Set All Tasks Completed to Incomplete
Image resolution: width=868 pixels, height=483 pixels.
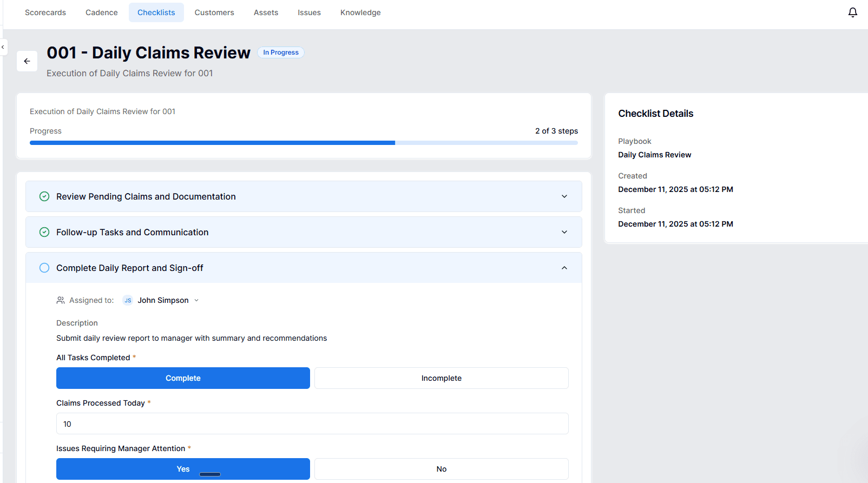tap(442, 378)
